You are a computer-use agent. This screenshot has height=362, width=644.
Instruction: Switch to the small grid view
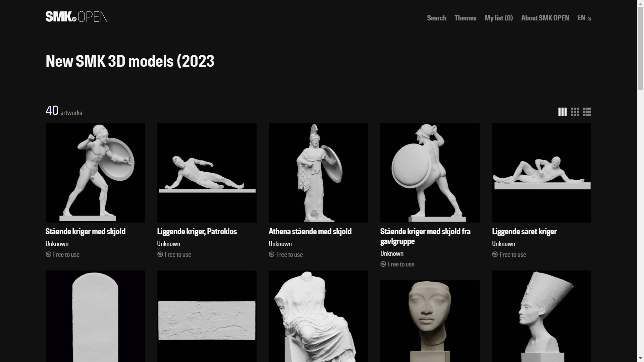pyautogui.click(x=575, y=112)
